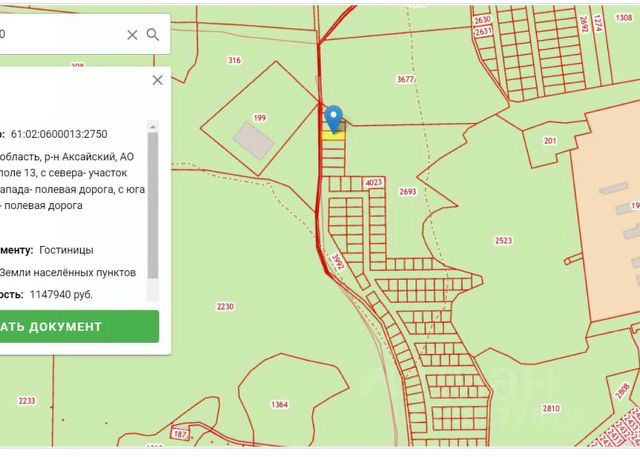Select parcel labeled 2523
The width and height of the screenshot is (640, 457).
pyautogui.click(x=503, y=241)
